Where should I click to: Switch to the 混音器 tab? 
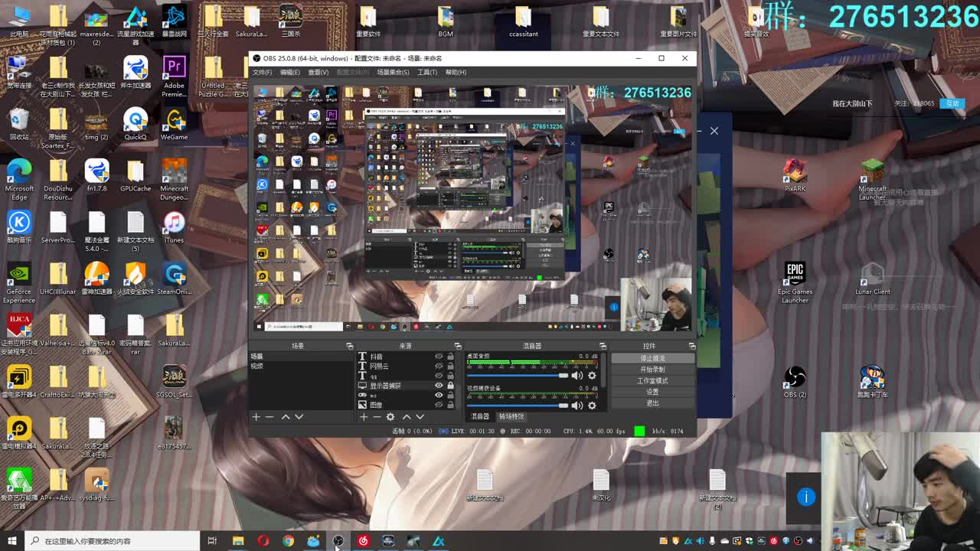pyautogui.click(x=480, y=416)
